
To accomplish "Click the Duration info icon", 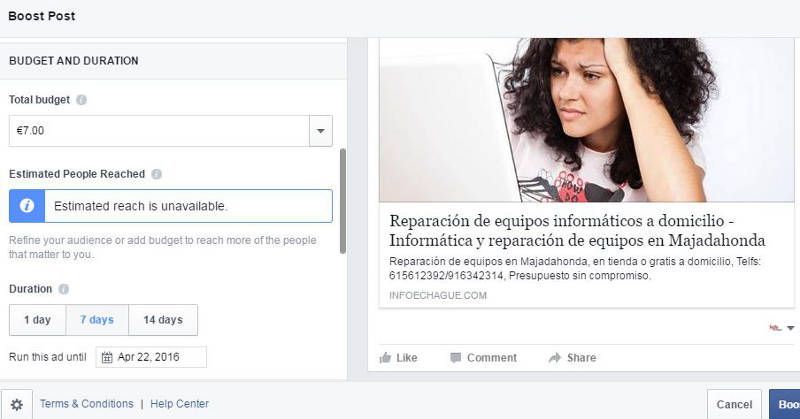I will tap(63, 289).
